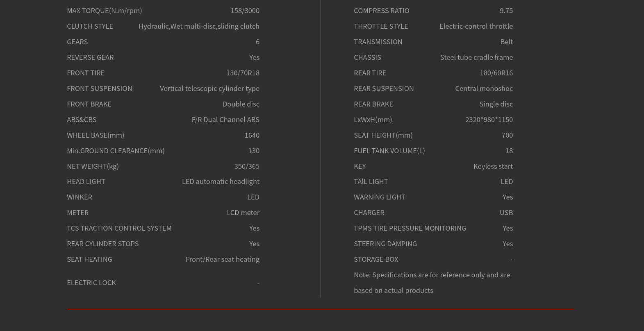Click the Front/Rear seat heating value
Image resolution: width=644 pixels, height=331 pixels.
(x=222, y=259)
